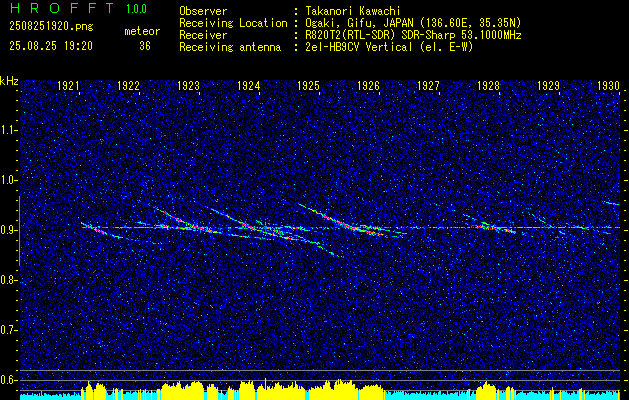Click the 0.6 kHz frequency tick label
This screenshot has width=629, height=400.
8,380
